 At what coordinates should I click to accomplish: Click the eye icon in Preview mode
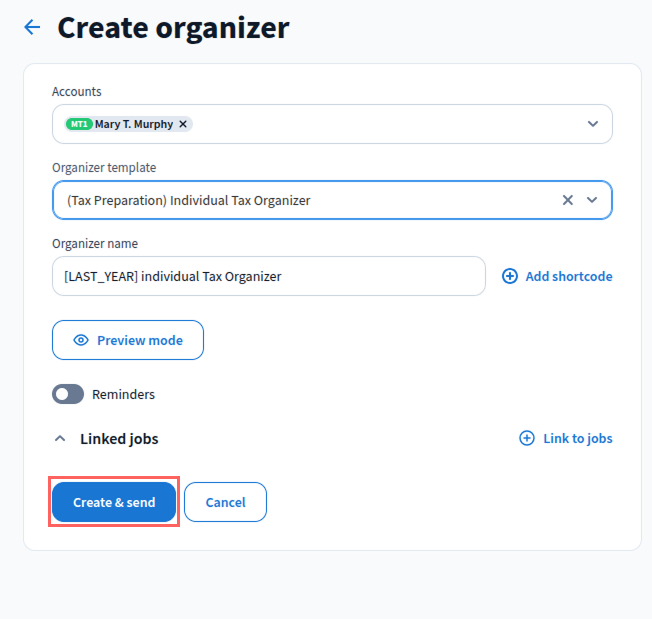[81, 340]
